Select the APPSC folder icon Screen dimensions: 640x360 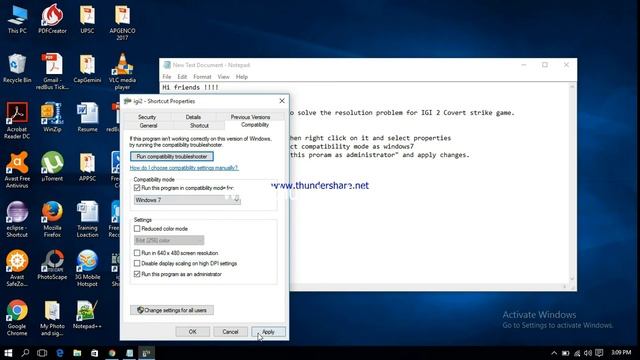(87, 167)
